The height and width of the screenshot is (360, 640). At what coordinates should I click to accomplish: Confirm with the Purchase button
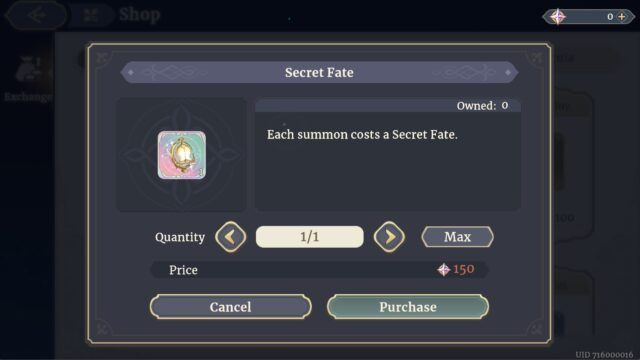tap(408, 307)
